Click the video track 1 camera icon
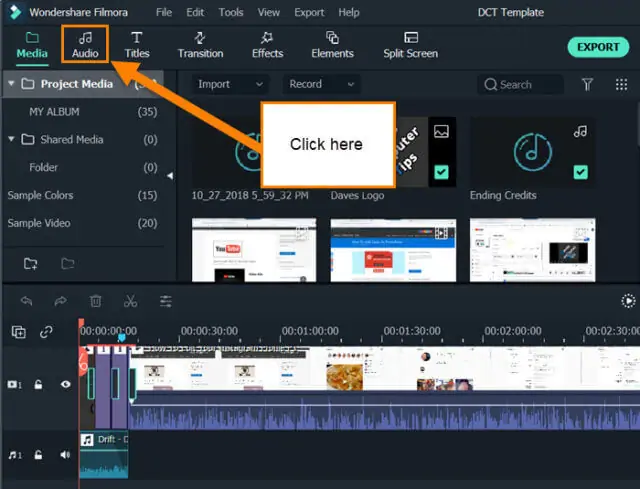The image size is (640, 489). pyautogui.click(x=14, y=385)
